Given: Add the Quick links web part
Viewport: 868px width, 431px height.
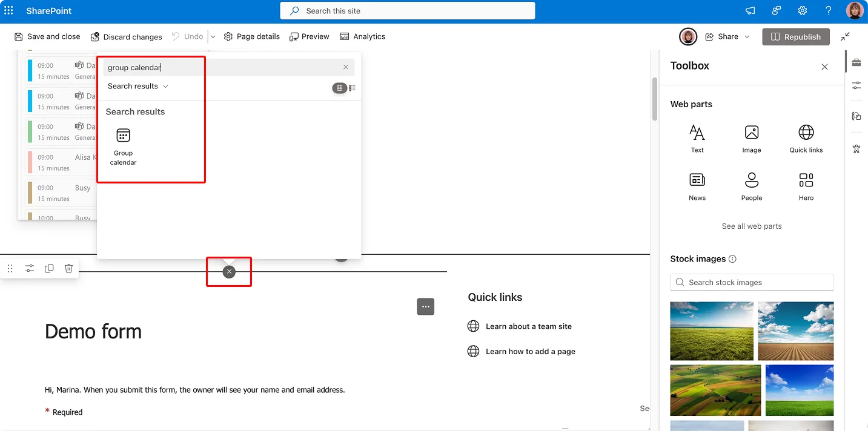Looking at the screenshot, I should pos(806,138).
